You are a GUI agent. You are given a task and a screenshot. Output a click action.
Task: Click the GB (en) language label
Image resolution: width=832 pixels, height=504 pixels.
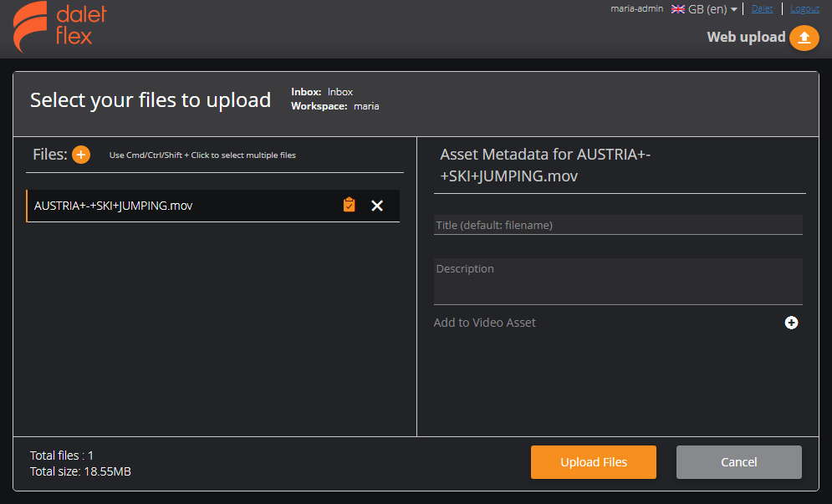[x=707, y=9]
